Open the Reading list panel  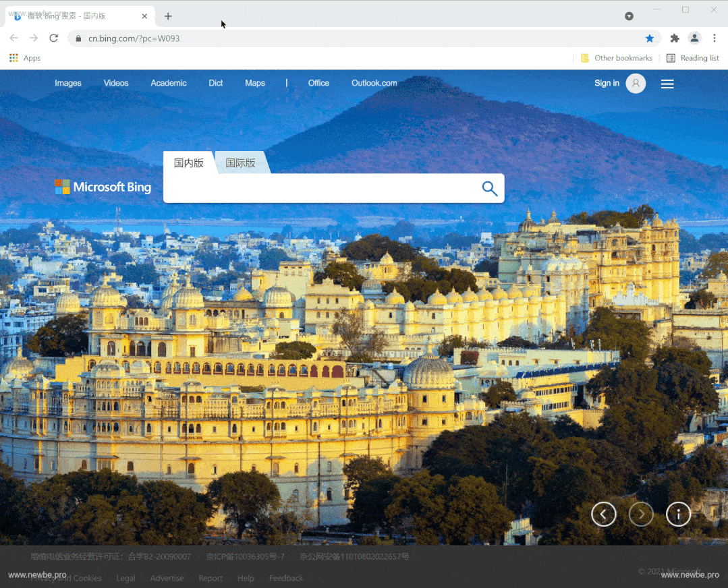(693, 58)
